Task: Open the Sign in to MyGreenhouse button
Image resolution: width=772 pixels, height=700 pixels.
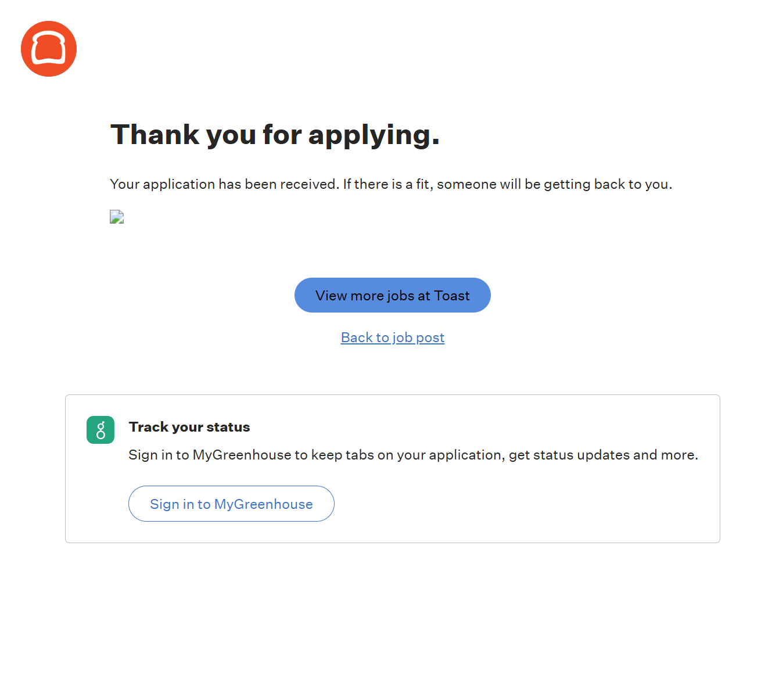Action: [231, 504]
